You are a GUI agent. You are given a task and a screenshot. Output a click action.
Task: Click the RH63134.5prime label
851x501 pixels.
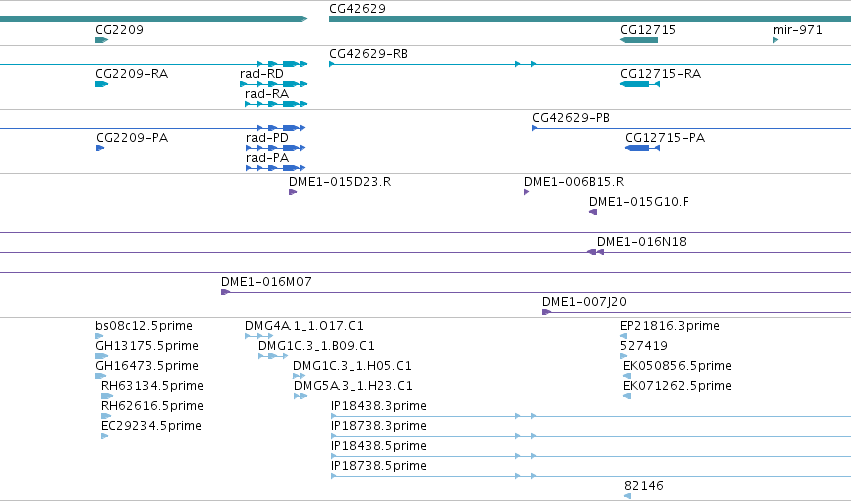click(152, 386)
